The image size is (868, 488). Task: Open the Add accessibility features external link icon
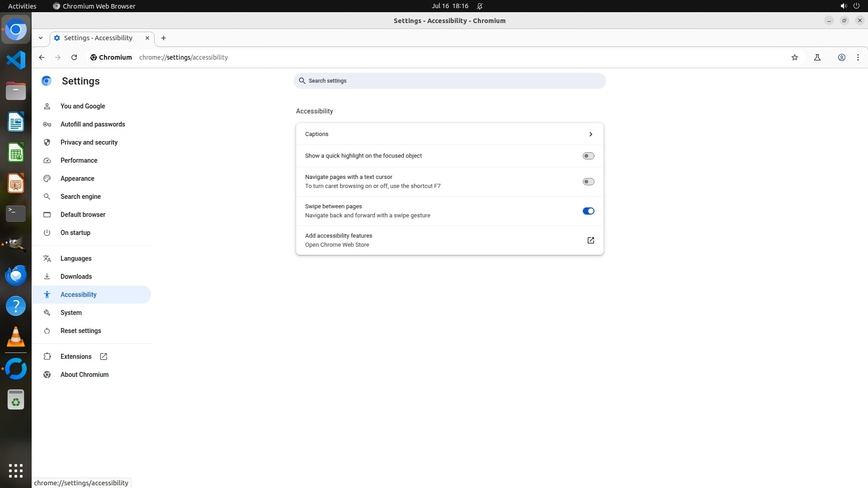(x=590, y=240)
